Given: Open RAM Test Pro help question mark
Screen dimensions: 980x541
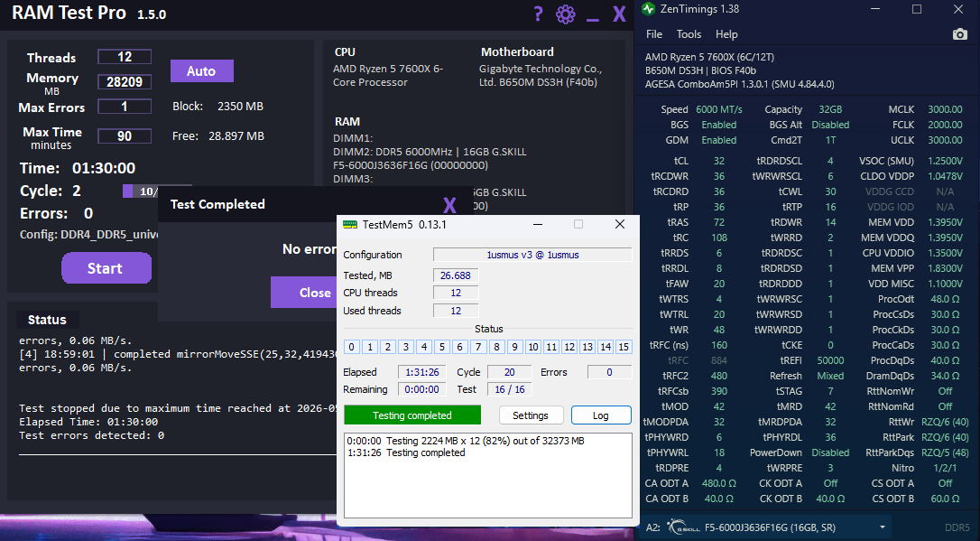Looking at the screenshot, I should (538, 14).
